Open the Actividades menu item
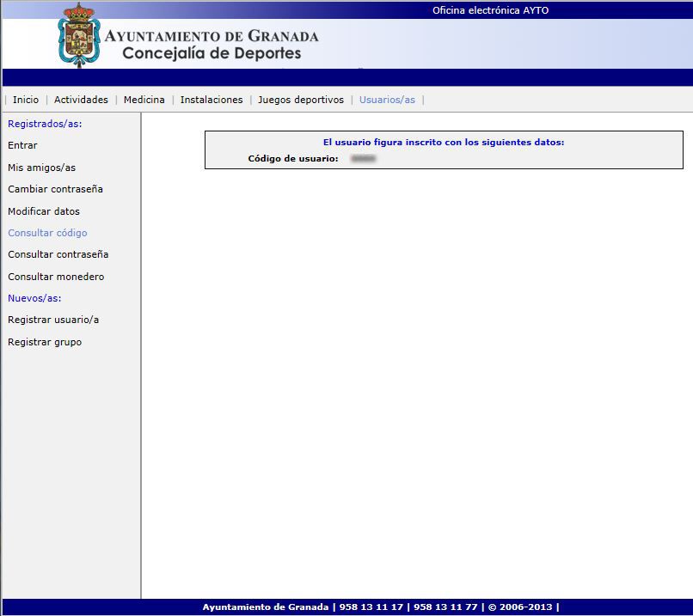Screen dimensions: 693x616 click(x=81, y=100)
